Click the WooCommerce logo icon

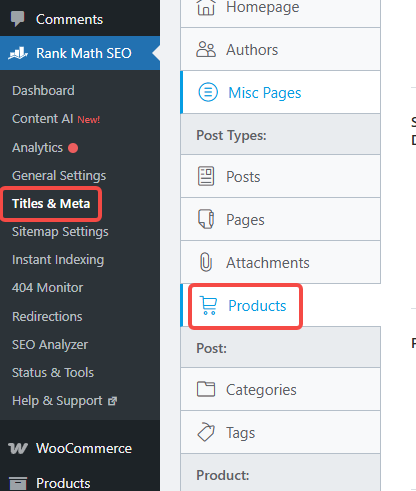pos(18,448)
